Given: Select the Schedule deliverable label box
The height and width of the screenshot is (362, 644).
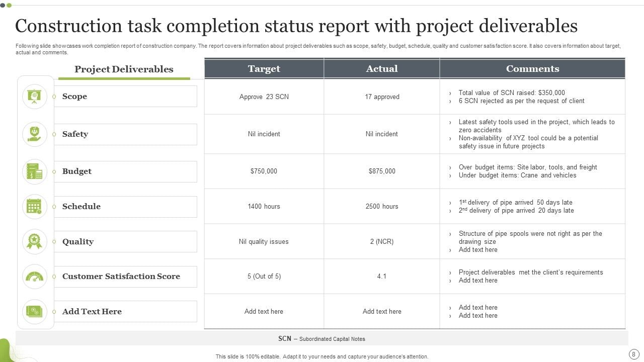Looking at the screenshot, I should point(125,207).
